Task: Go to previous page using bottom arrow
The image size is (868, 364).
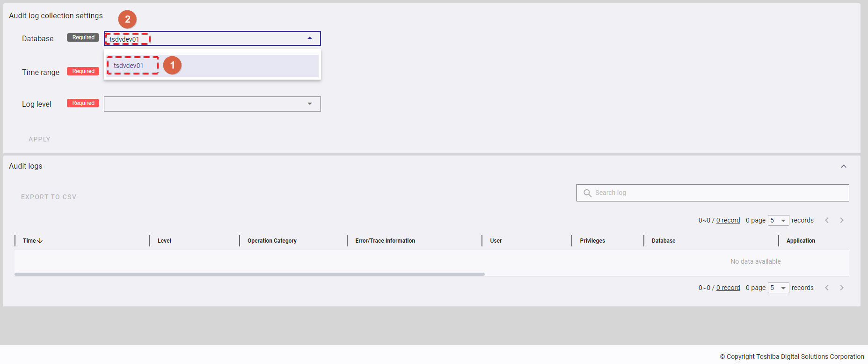Action: 827,288
